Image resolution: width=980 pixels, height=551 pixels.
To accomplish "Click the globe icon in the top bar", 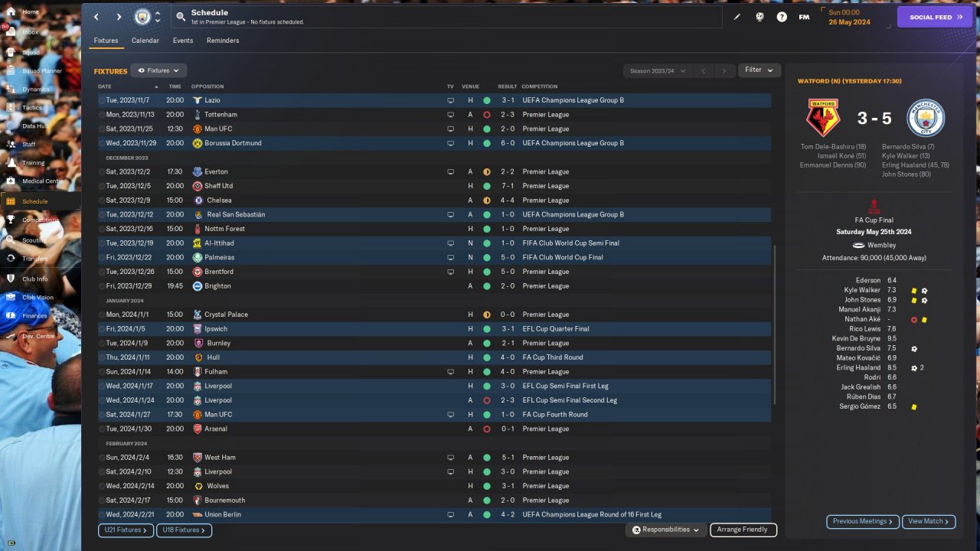I will (759, 16).
